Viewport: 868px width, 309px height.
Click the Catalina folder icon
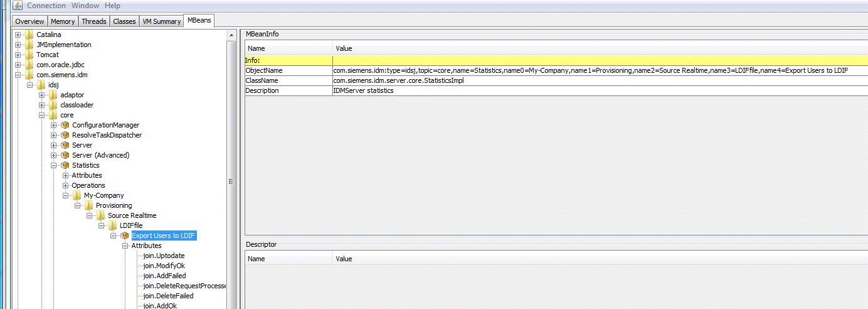click(29, 35)
